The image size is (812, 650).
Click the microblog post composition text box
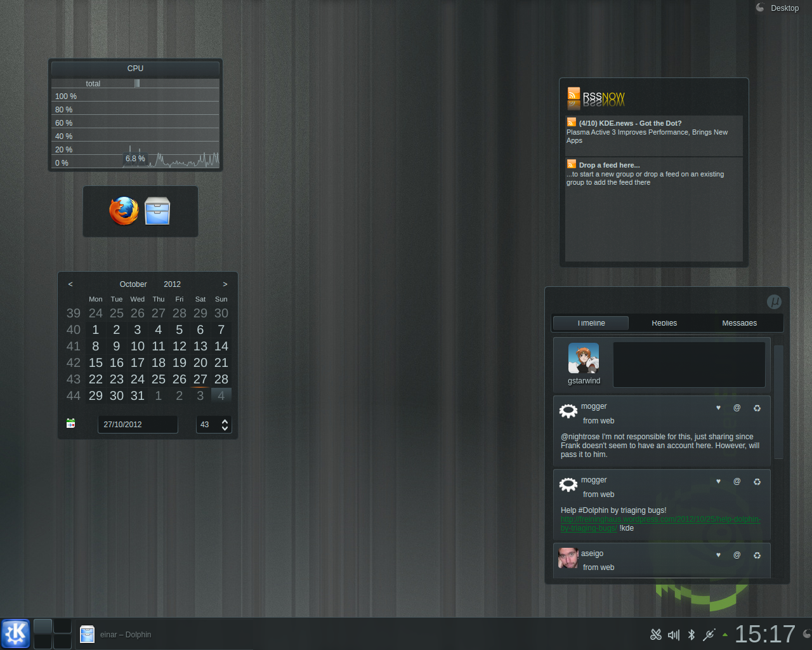(689, 364)
